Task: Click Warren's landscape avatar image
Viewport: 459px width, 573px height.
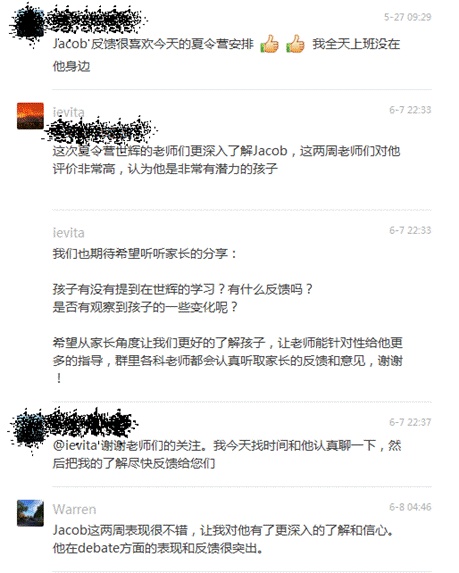Action: click(30, 513)
